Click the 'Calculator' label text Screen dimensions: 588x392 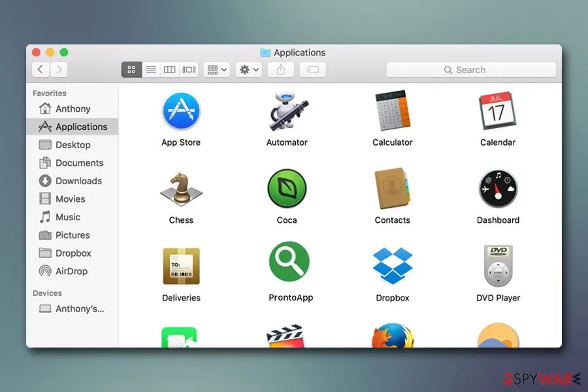392,142
